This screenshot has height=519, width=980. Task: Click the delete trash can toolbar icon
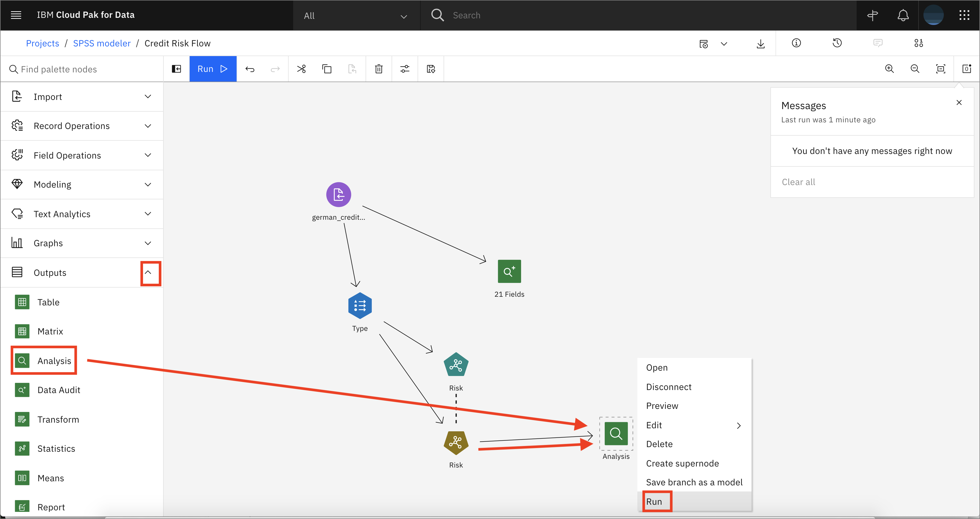(x=379, y=69)
